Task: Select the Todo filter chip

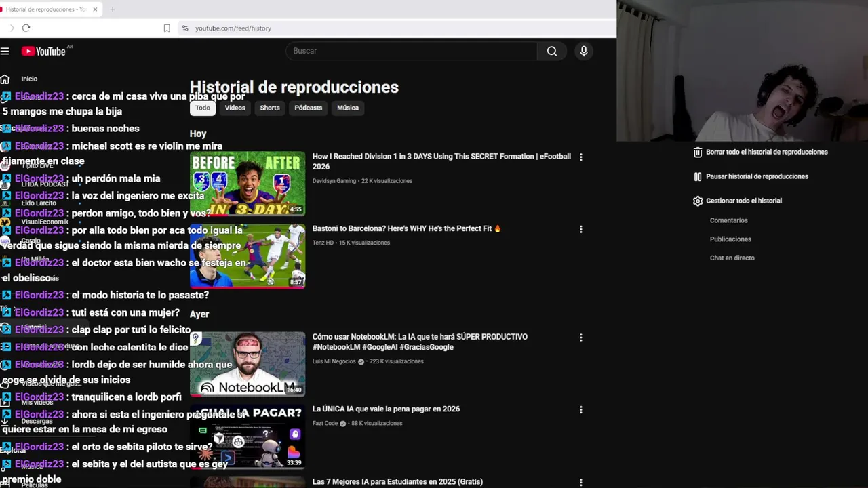Action: [203, 108]
